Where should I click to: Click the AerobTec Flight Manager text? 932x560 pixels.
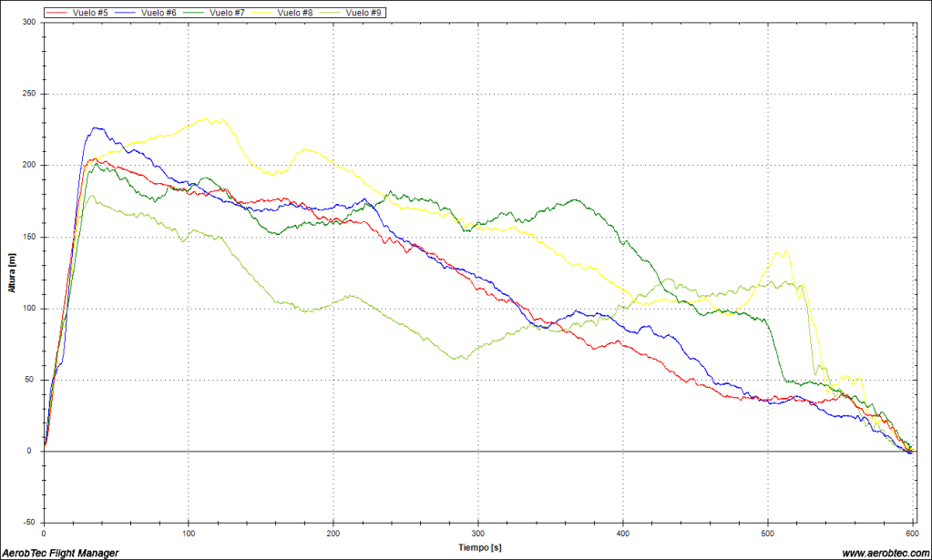(x=60, y=553)
